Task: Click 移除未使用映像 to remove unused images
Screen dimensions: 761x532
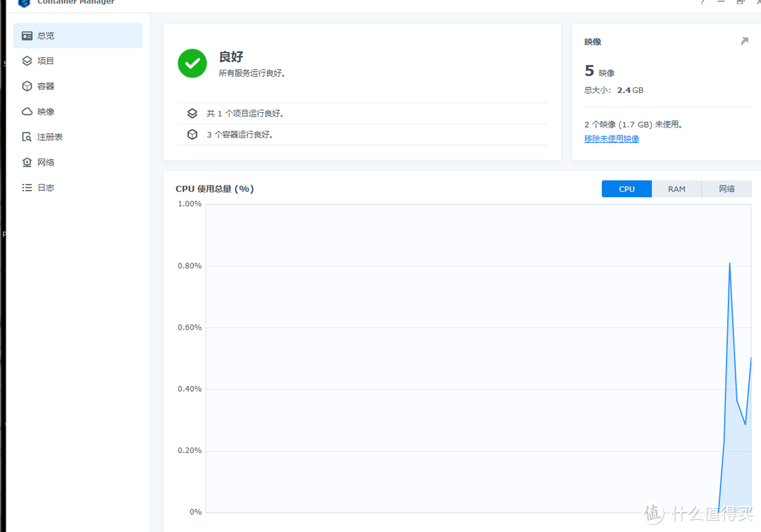Action: coord(611,139)
